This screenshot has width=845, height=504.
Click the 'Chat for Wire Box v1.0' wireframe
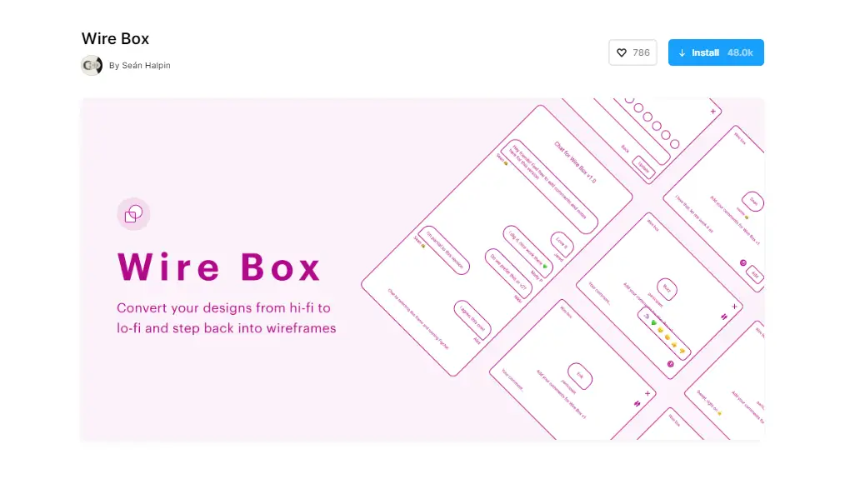click(575, 162)
